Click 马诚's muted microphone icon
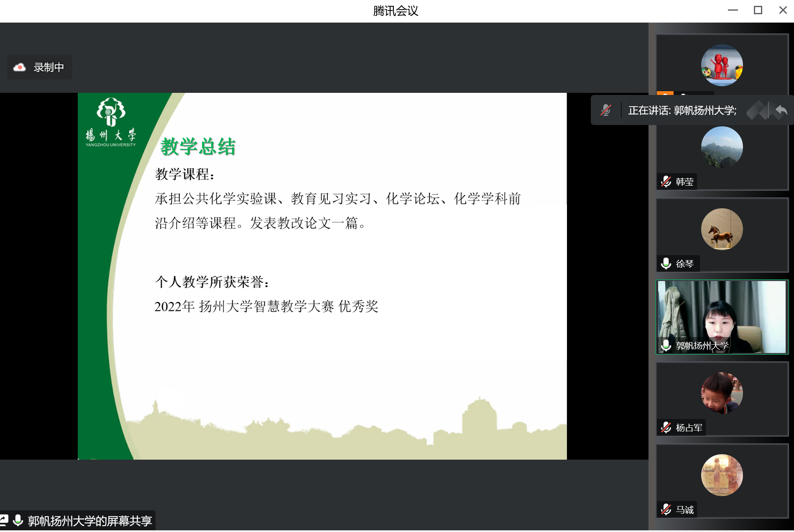This screenshot has height=532, width=794. point(666,509)
